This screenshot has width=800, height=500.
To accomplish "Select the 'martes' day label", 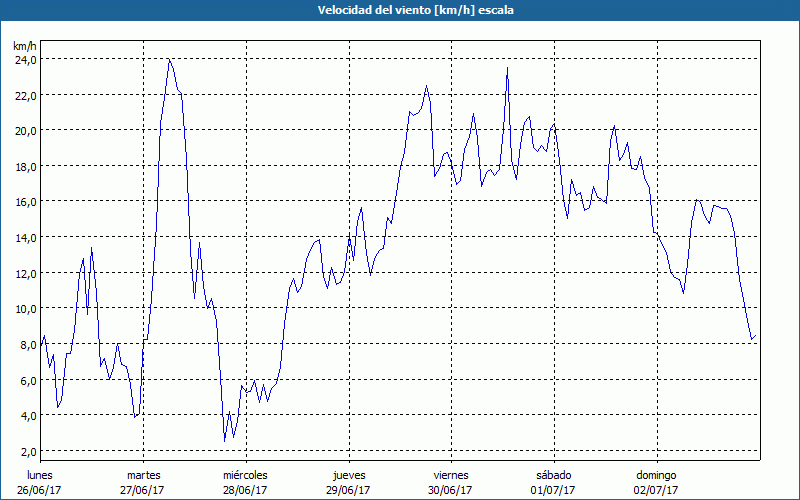I will point(143,474).
